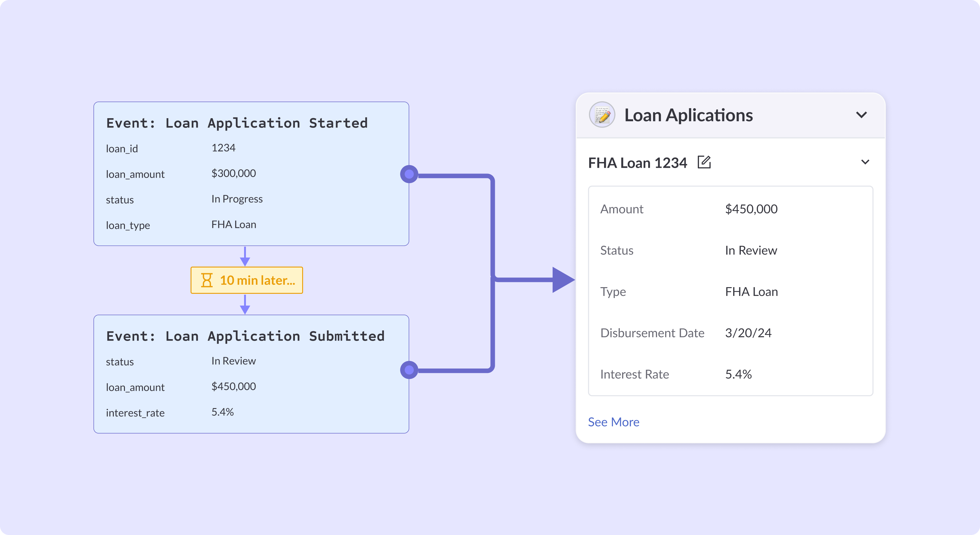Select $450,000 loan_amount in Submitted event

234,386
